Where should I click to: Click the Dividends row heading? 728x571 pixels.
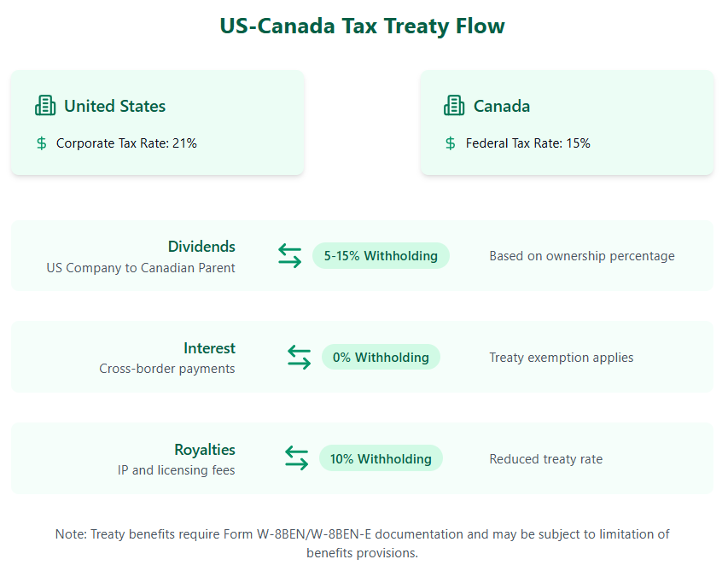click(201, 247)
